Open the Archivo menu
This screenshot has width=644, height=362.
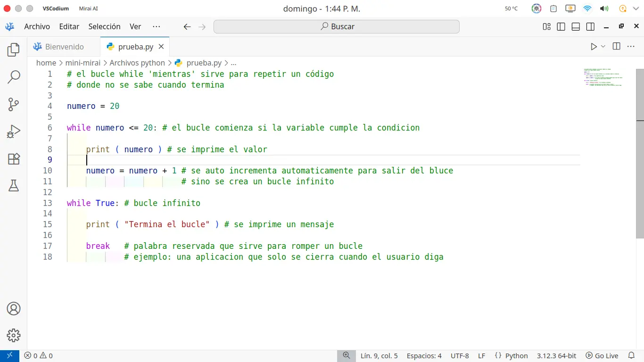(37, 27)
